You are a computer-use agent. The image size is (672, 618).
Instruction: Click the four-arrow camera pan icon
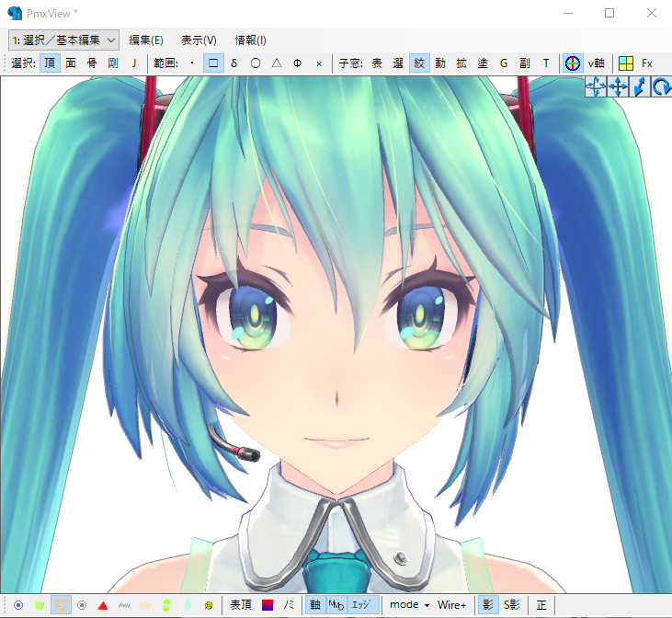[x=618, y=86]
